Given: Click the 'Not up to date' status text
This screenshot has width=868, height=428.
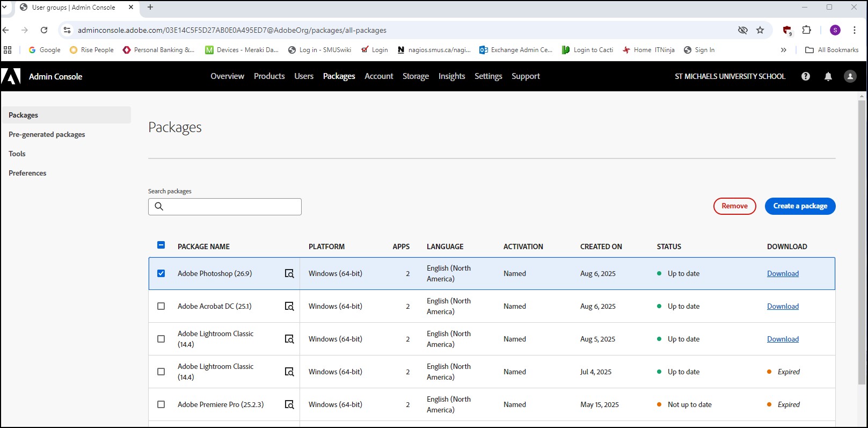Looking at the screenshot, I should coord(690,404).
